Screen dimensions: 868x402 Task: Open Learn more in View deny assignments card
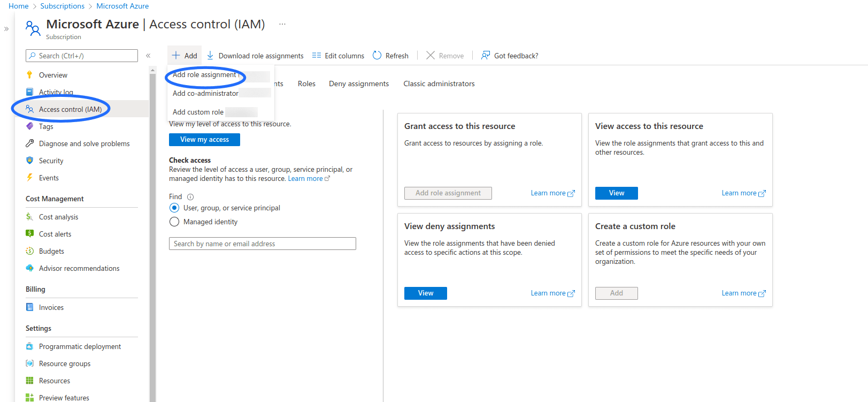(552, 293)
